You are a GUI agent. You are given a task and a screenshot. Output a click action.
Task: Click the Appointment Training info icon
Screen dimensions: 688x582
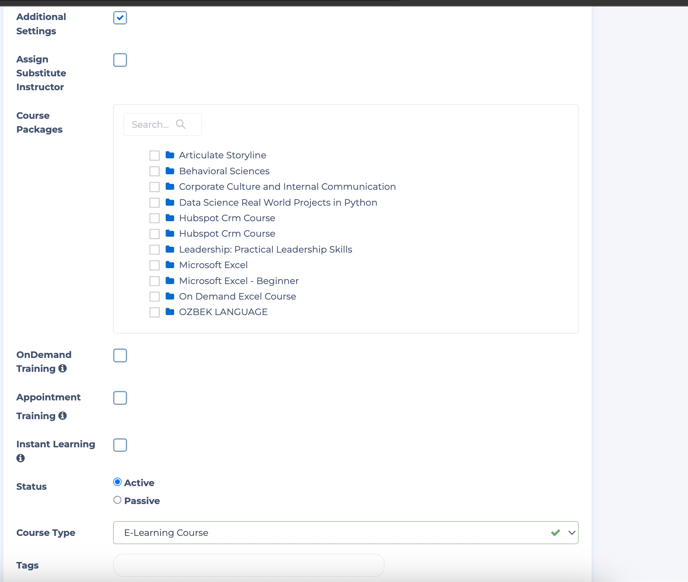pos(62,416)
